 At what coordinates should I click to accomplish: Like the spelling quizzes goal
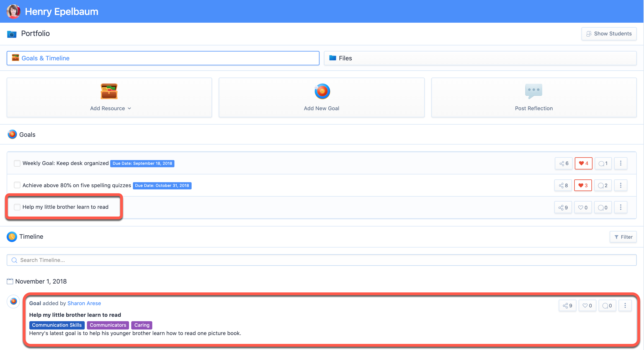coord(583,186)
